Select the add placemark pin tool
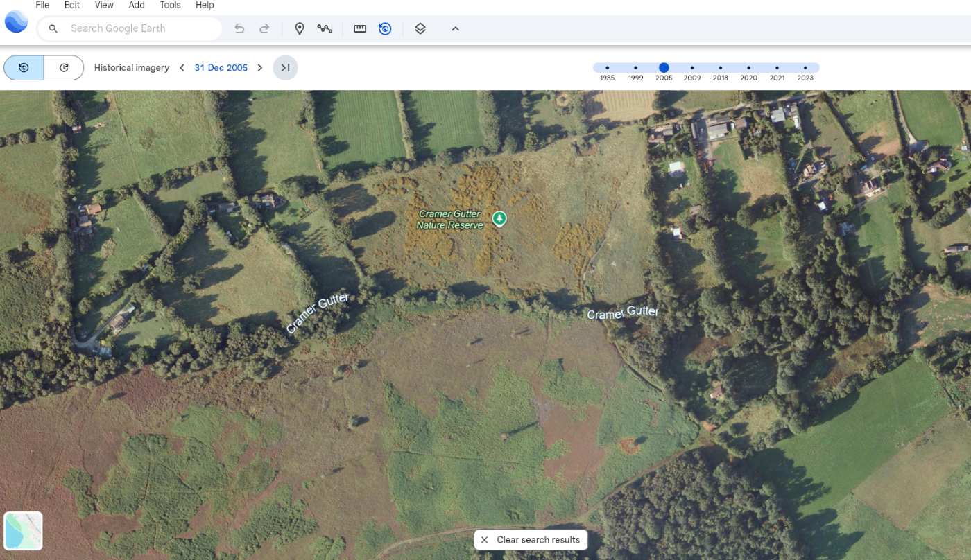Viewport: 971px width, 560px height. (300, 28)
